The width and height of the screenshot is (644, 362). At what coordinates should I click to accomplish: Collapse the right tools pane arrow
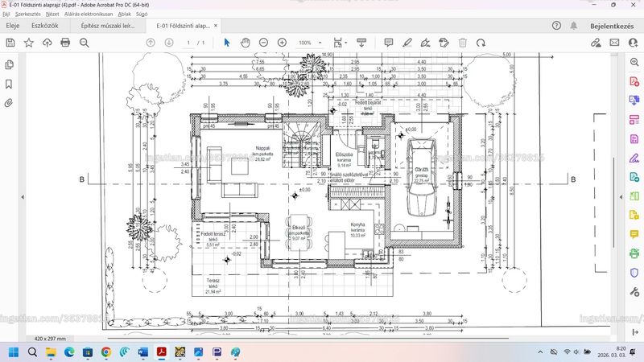[x=621, y=197]
